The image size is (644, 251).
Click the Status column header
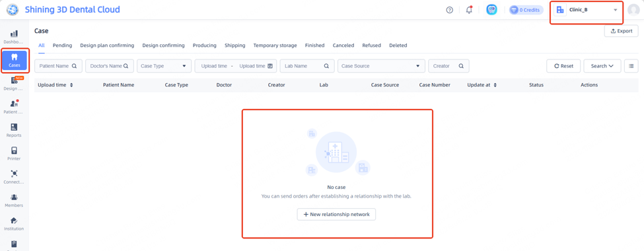coord(536,85)
